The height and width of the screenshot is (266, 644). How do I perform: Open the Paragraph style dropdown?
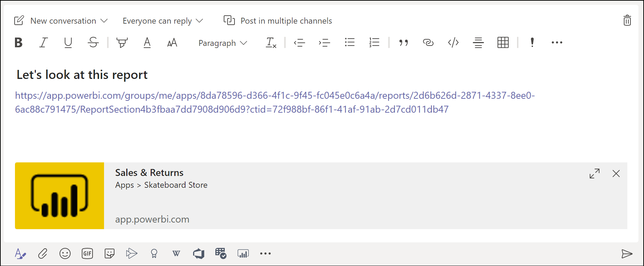[223, 43]
